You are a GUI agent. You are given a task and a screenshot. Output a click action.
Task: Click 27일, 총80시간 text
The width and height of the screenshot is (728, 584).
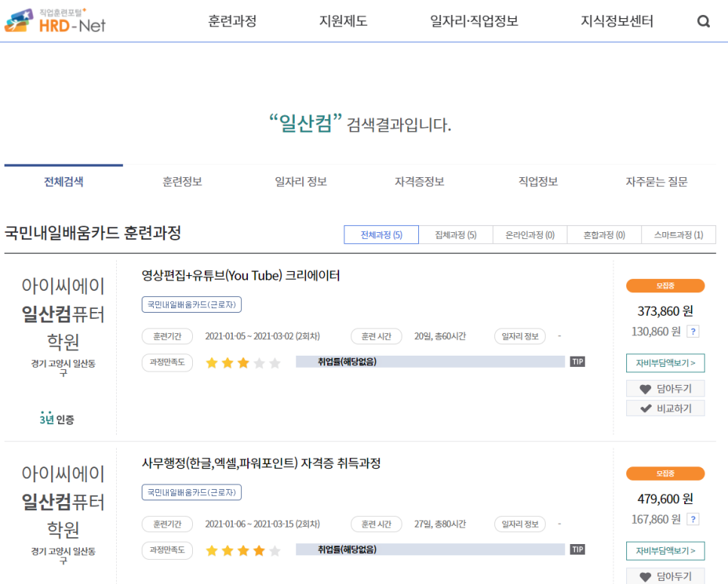pyautogui.click(x=440, y=524)
